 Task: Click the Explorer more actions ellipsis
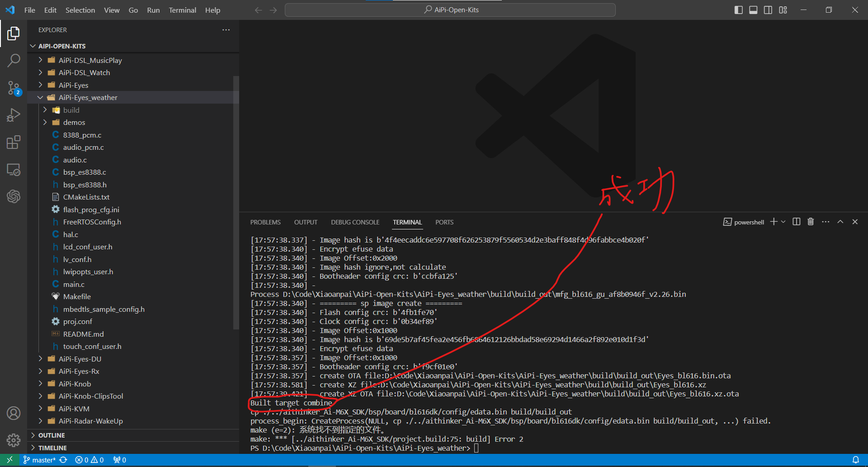tap(226, 30)
